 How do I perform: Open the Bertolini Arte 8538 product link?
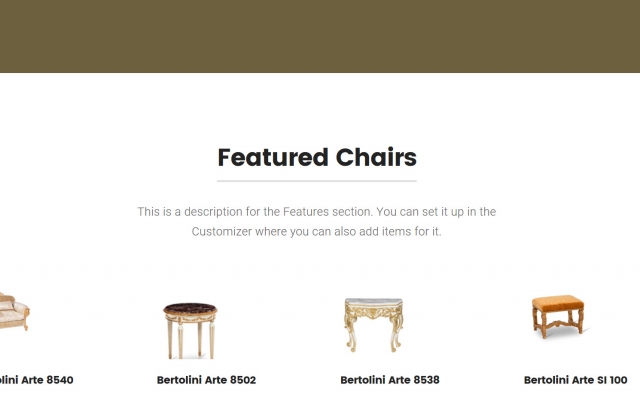pyautogui.click(x=390, y=380)
